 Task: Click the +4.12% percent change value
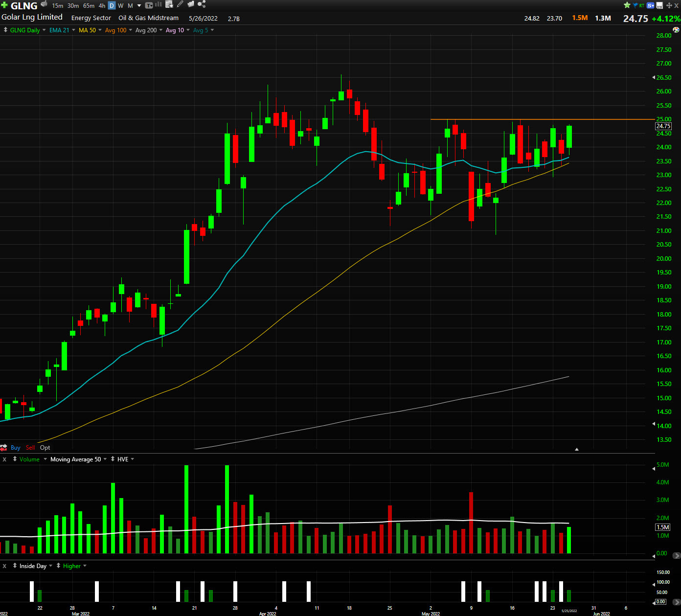(666, 19)
